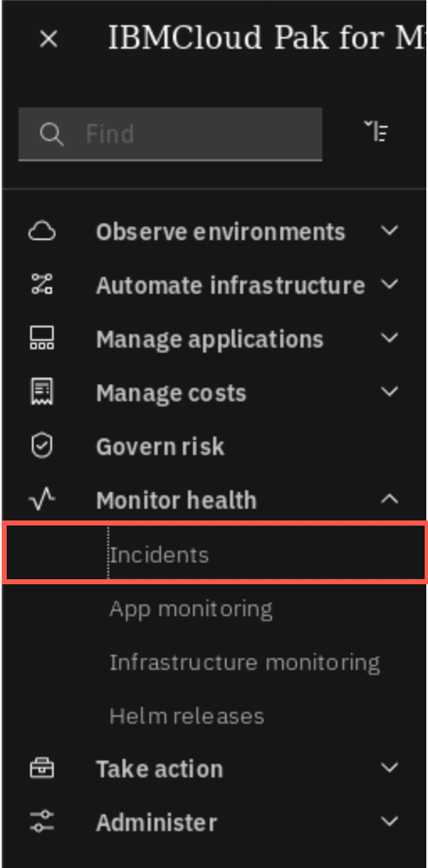Expand the Manage costs chevron
This screenshot has height=868, width=428.
click(x=389, y=392)
